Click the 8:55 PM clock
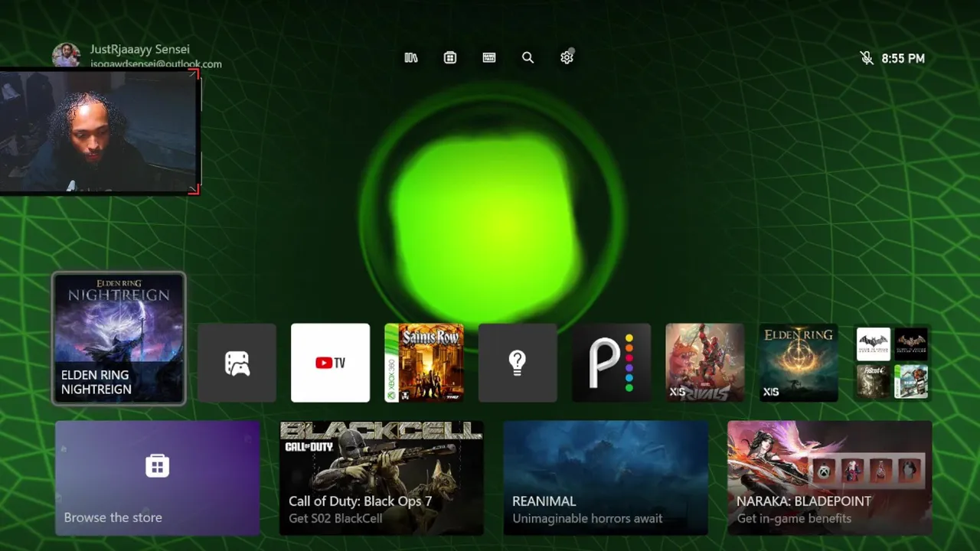This screenshot has height=551, width=980. point(903,58)
